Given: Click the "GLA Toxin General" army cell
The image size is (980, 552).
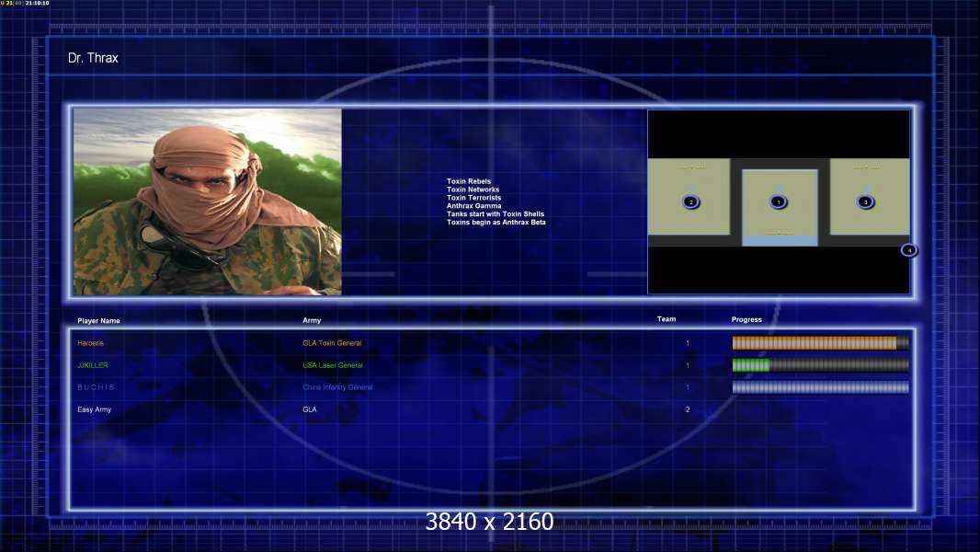Looking at the screenshot, I should click(332, 343).
